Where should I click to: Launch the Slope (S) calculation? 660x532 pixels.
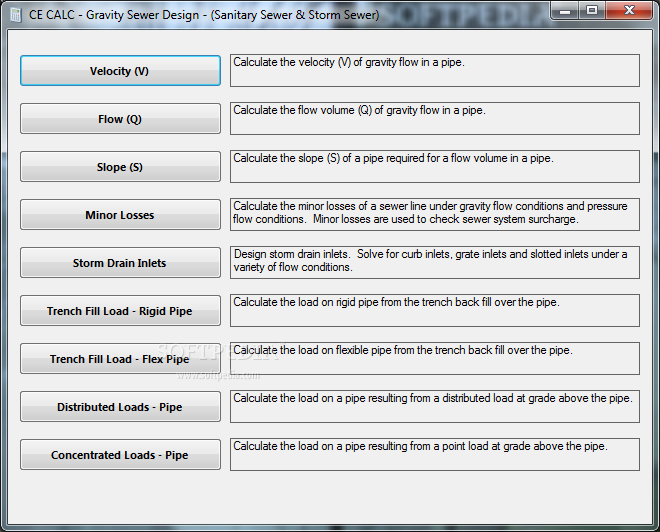tap(120, 167)
